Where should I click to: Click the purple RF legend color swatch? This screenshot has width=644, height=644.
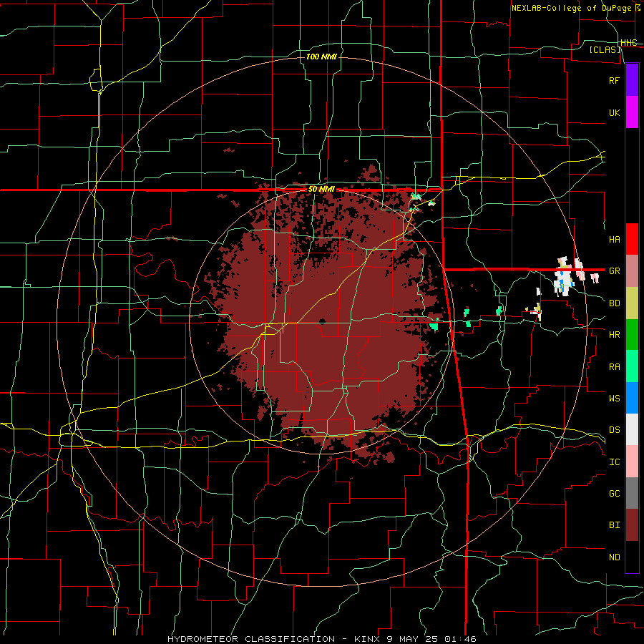pyautogui.click(x=632, y=80)
